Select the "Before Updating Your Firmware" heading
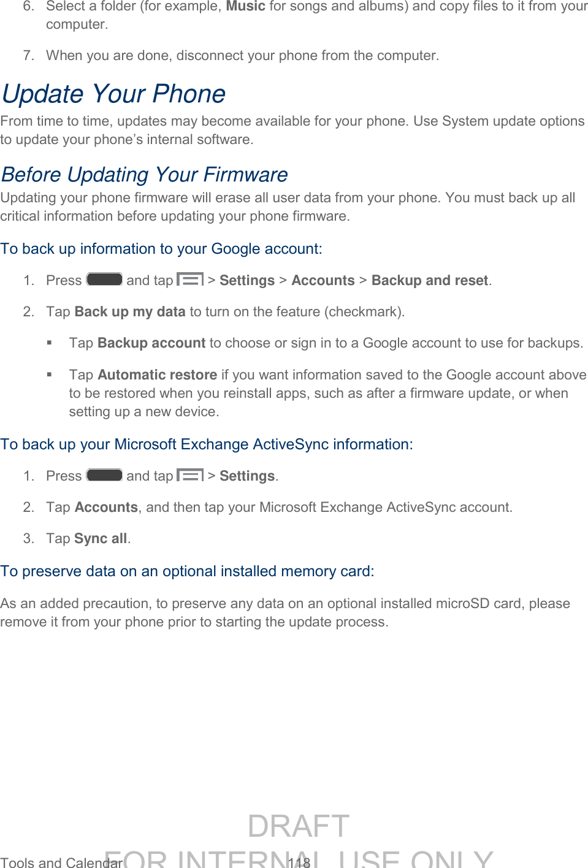The width and height of the screenshot is (588, 868). click(145, 175)
